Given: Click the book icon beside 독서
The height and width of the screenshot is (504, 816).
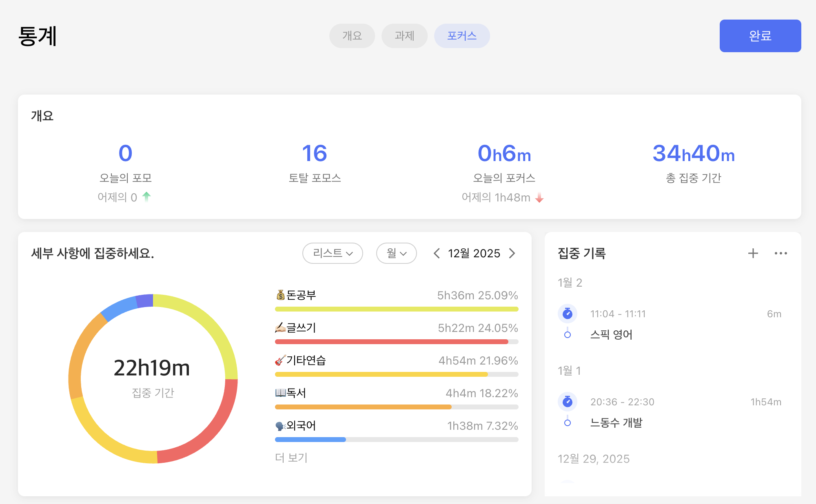Looking at the screenshot, I should [280, 393].
